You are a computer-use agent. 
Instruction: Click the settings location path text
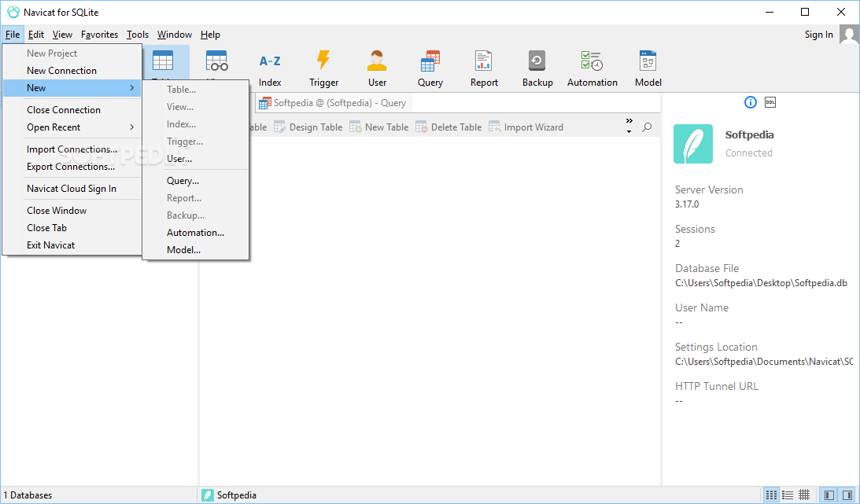764,362
